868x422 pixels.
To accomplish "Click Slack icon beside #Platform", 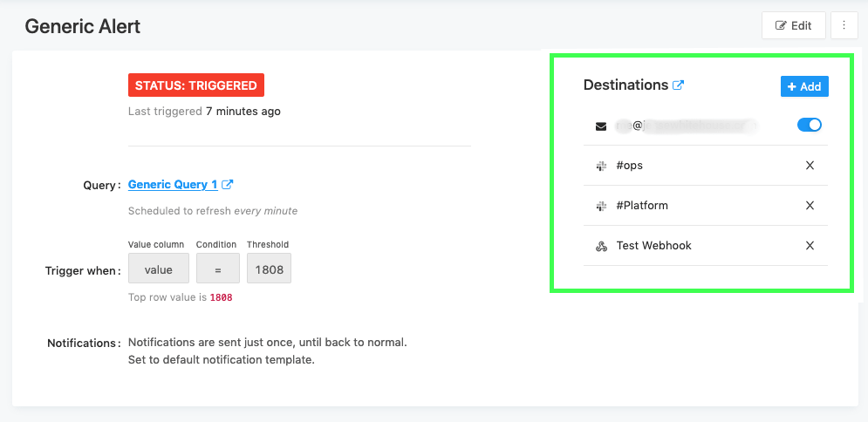I will click(x=601, y=206).
